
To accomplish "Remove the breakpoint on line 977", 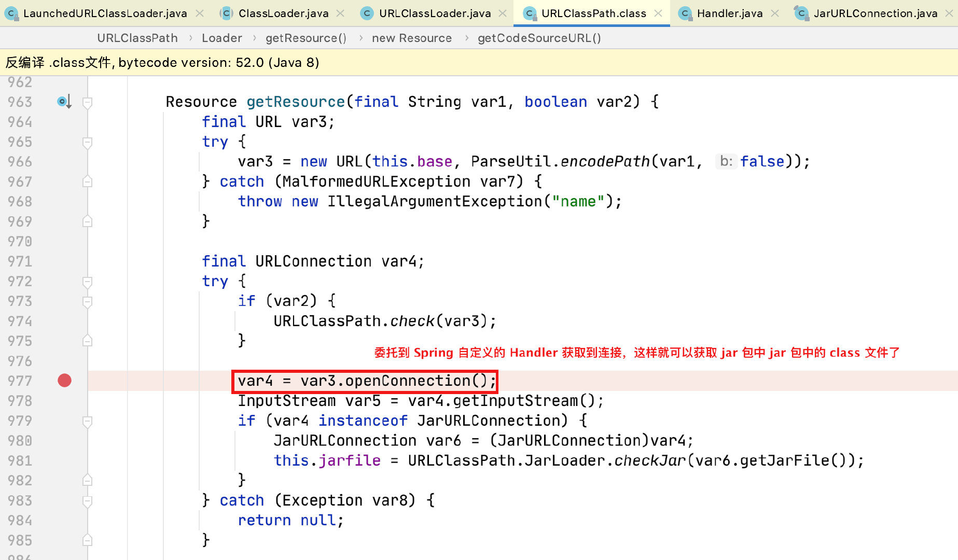I will pos(64,381).
